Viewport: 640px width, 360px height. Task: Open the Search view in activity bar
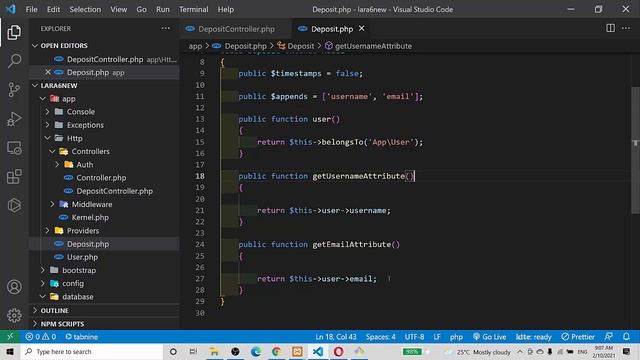[x=14, y=61]
